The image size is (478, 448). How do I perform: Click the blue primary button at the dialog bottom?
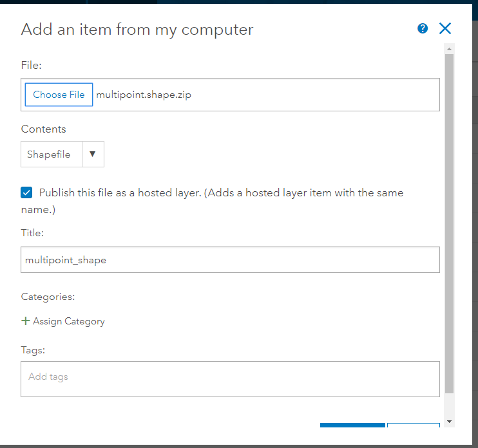(x=352, y=425)
